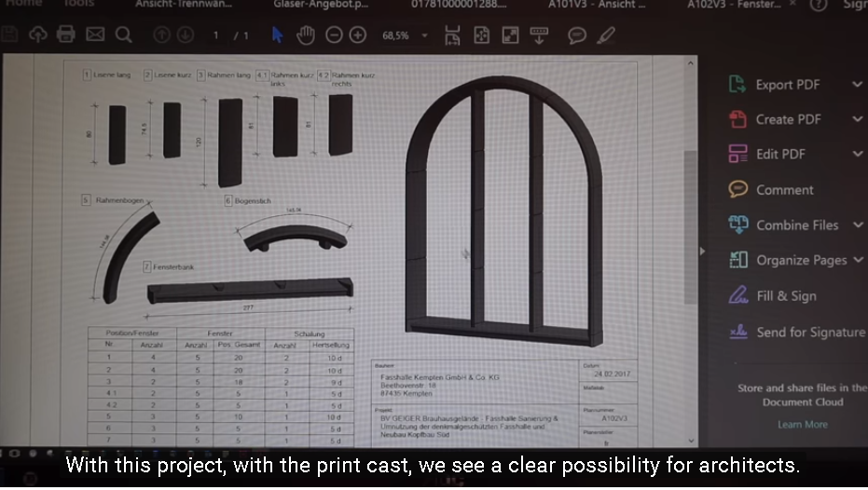Switch to the Glaser-Angebot tab

click(x=320, y=5)
